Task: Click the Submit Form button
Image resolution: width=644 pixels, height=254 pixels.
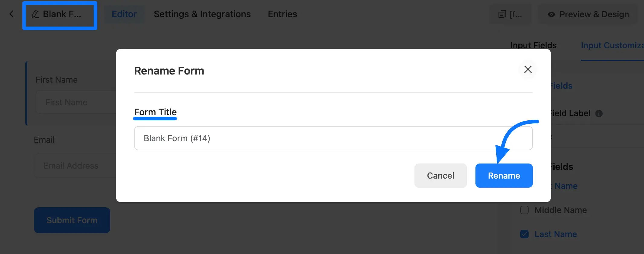Action: [x=72, y=220]
